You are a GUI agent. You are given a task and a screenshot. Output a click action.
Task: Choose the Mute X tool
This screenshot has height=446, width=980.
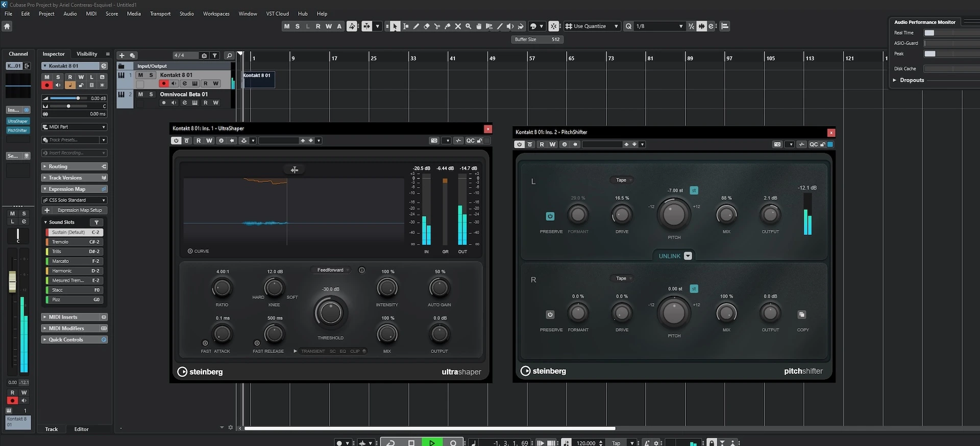click(458, 27)
